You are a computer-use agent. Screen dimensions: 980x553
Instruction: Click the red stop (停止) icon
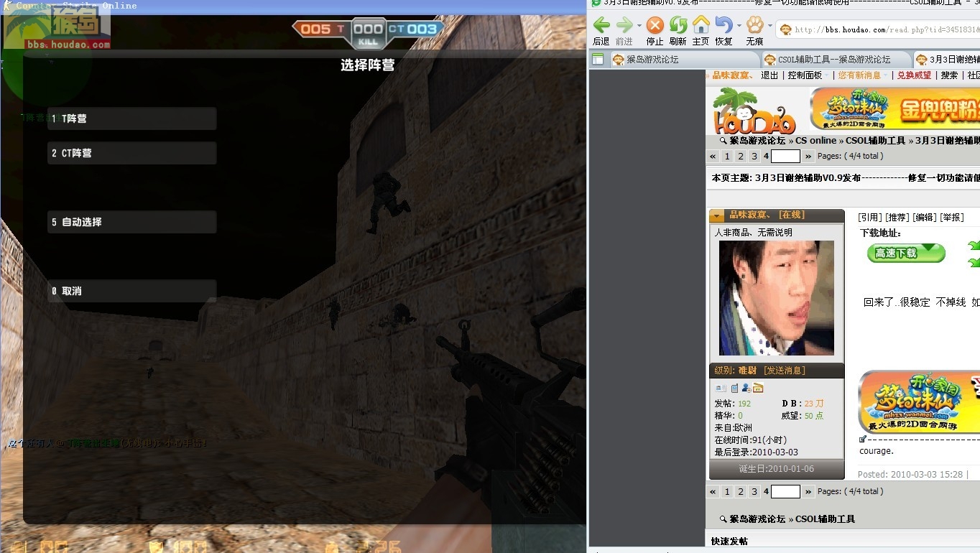tap(655, 26)
